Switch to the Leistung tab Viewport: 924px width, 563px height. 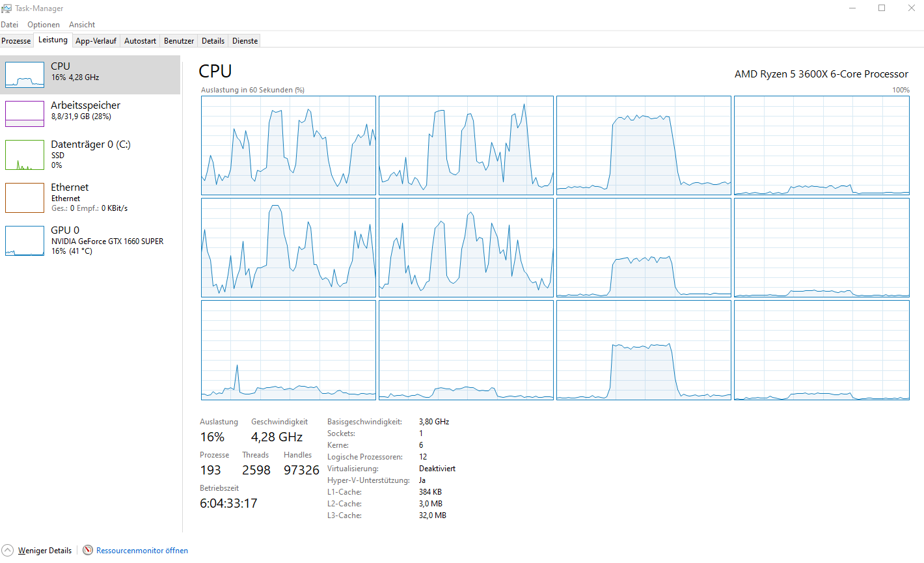[x=53, y=40]
